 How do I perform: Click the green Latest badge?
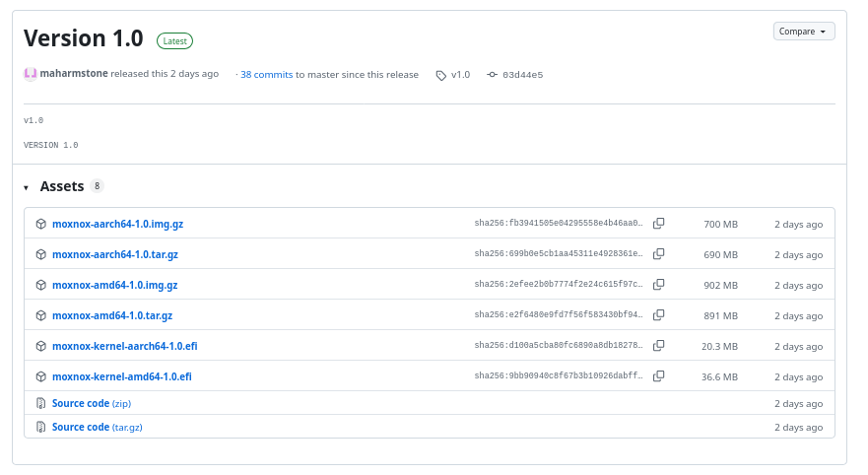tap(175, 41)
